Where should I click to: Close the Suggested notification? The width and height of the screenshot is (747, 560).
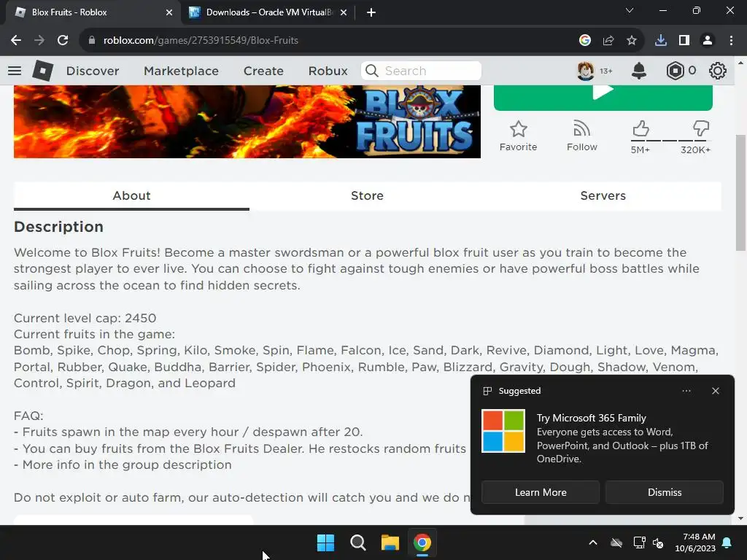(x=716, y=391)
